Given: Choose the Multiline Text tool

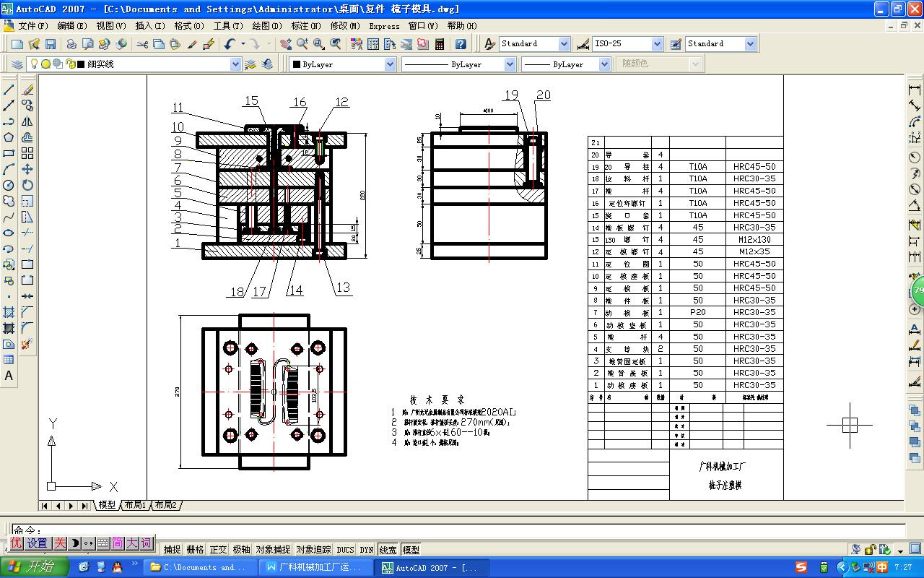Looking at the screenshot, I should pos(9,376).
